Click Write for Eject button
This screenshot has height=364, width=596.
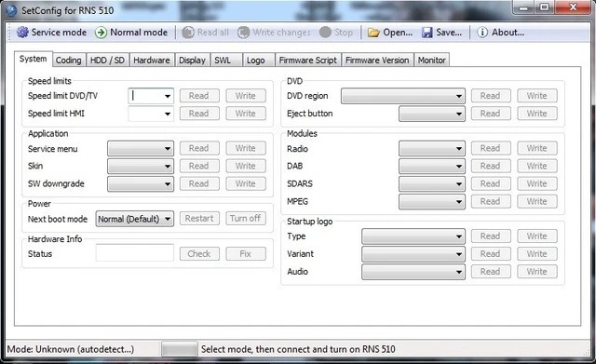[x=537, y=114]
